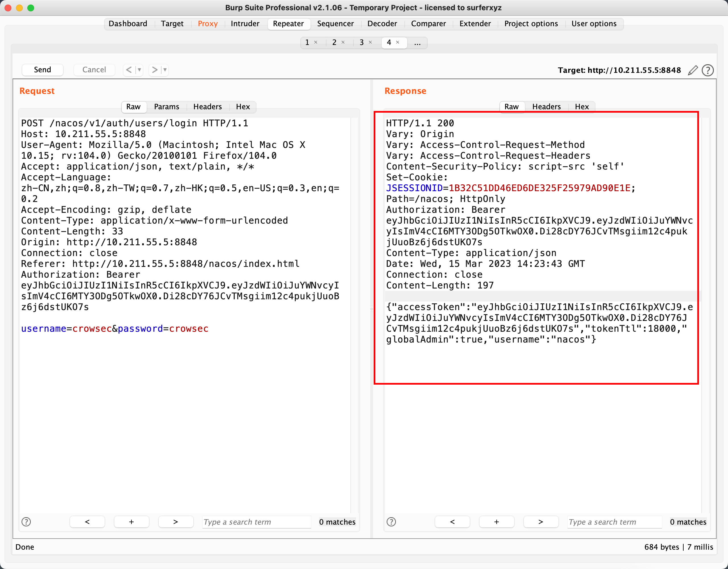Show response Hex view
Viewport: 728px width, 569px height.
click(x=582, y=107)
